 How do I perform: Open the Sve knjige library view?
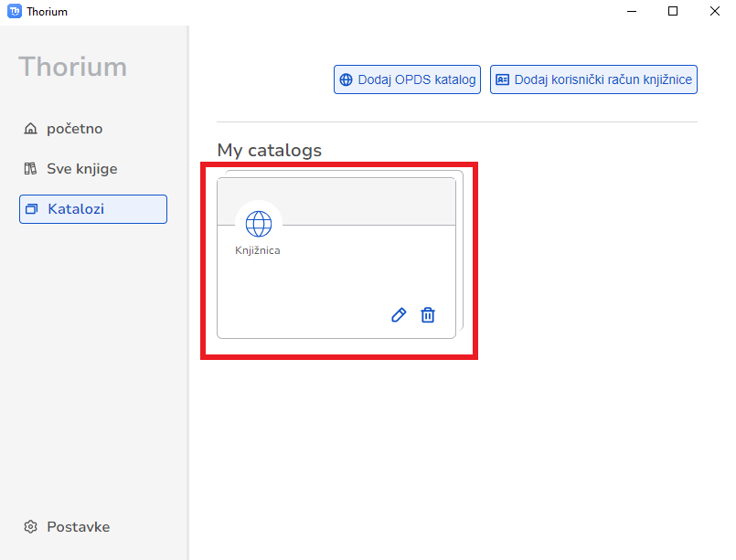click(81, 169)
